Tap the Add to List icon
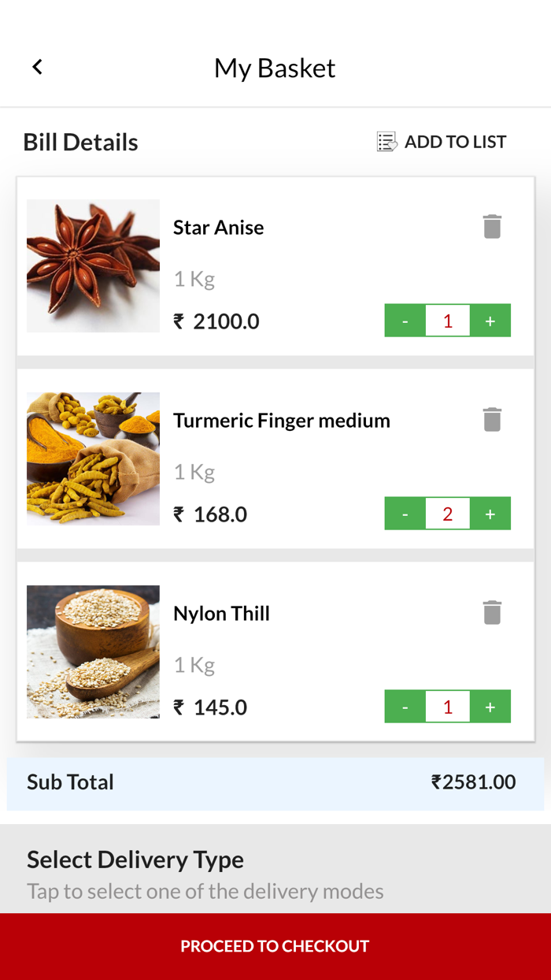The image size is (551, 980). point(386,142)
